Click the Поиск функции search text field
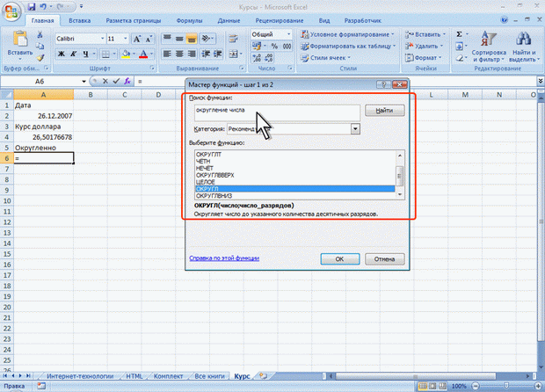The width and height of the screenshot is (545, 392). point(276,112)
